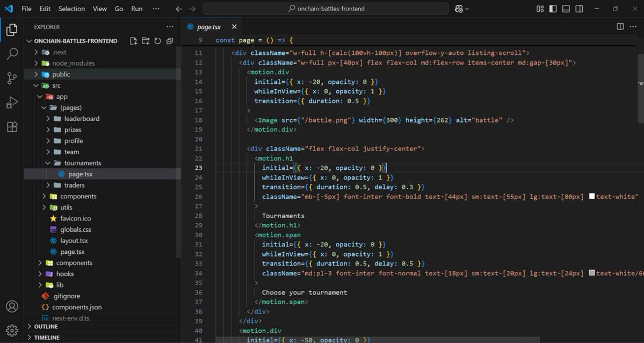Click the New File icon in Explorer
Image resolution: width=644 pixels, height=343 pixels.
[134, 41]
